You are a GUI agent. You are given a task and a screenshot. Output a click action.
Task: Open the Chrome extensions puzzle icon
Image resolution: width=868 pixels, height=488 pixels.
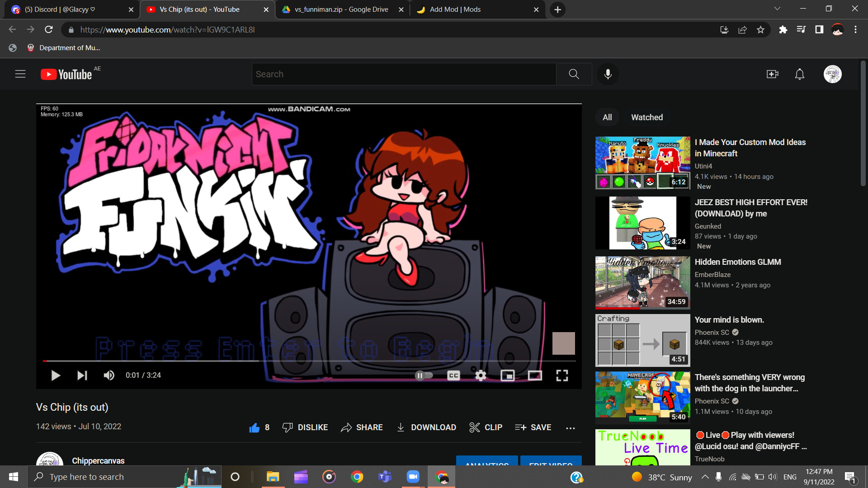click(x=783, y=30)
